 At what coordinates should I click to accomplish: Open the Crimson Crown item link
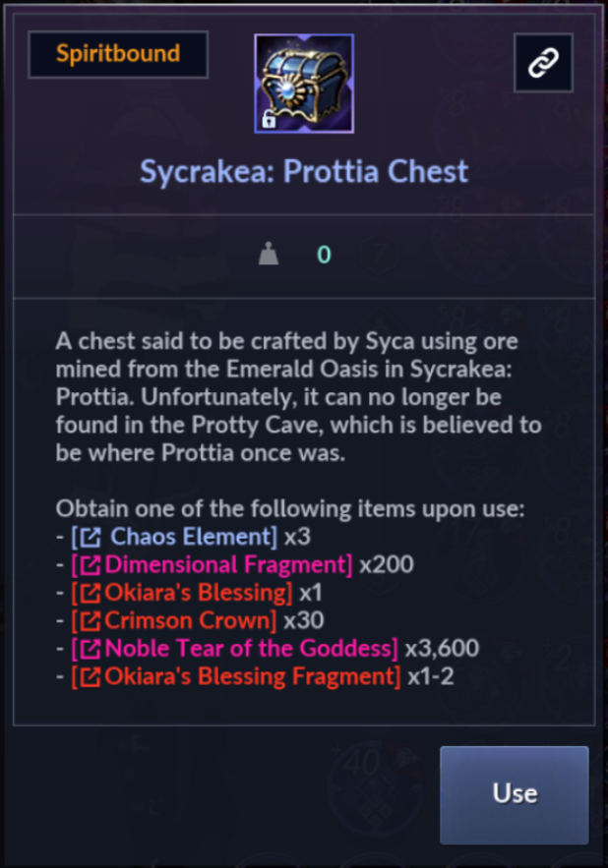(173, 620)
